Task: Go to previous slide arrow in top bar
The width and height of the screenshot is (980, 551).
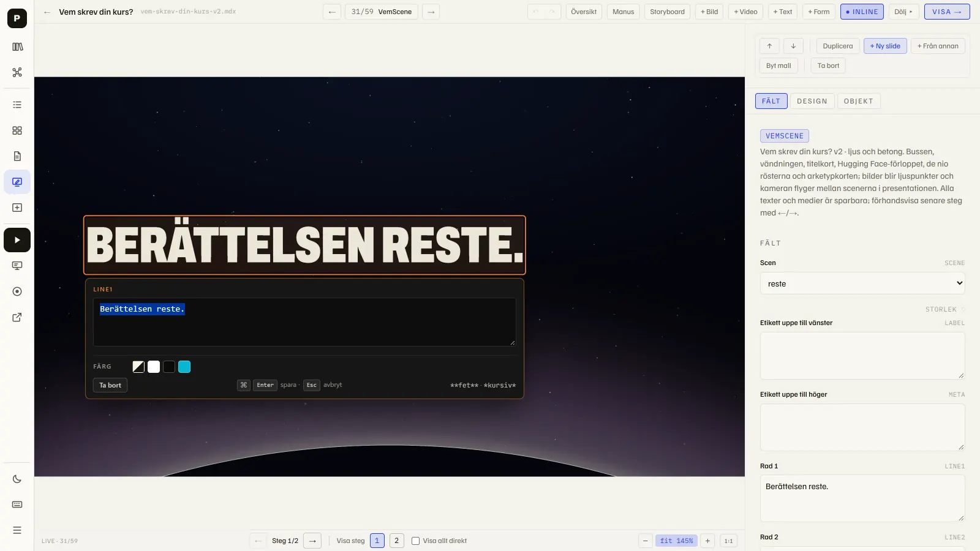Action: [332, 12]
